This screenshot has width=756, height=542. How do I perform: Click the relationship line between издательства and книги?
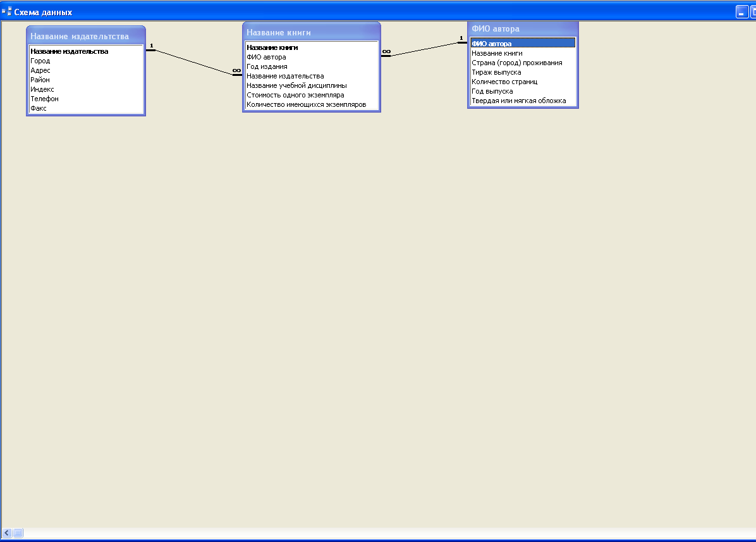click(x=194, y=62)
